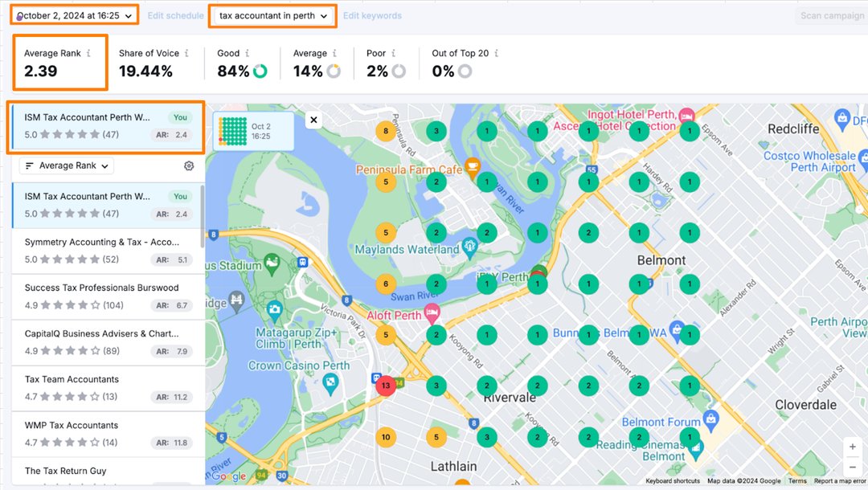Select Symmetry Accounting & Tax in the list
Screen dimensions: 868x490
[x=106, y=251]
